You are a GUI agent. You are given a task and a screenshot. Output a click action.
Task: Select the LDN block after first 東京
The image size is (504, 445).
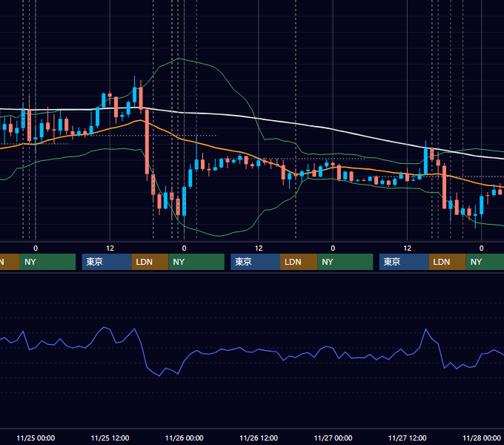click(x=150, y=262)
